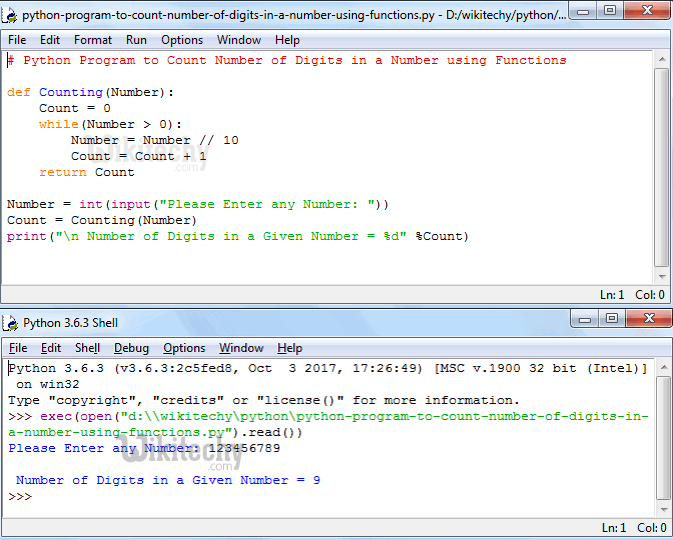673x540 pixels.
Task: Open the Options menu in Python Shell
Action: 184,348
